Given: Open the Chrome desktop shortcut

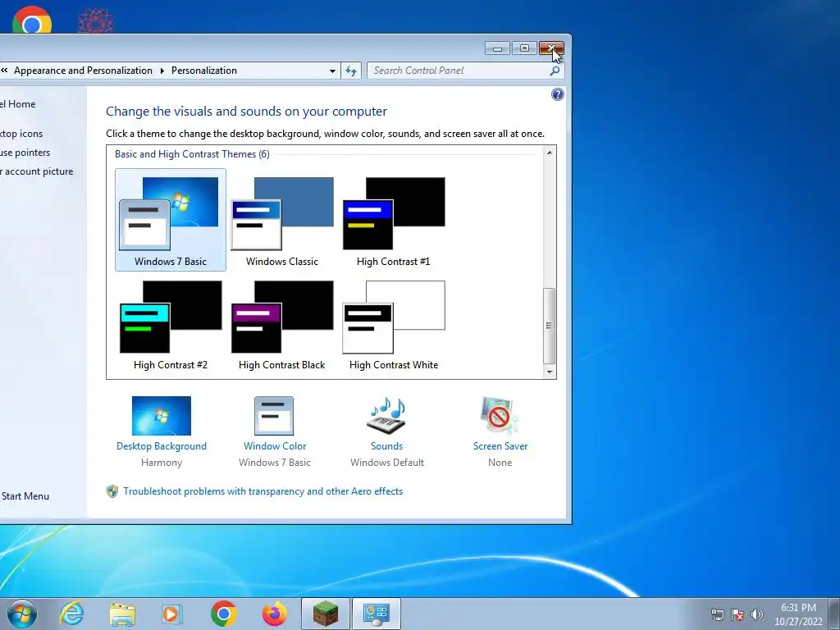Looking at the screenshot, I should click(32, 20).
